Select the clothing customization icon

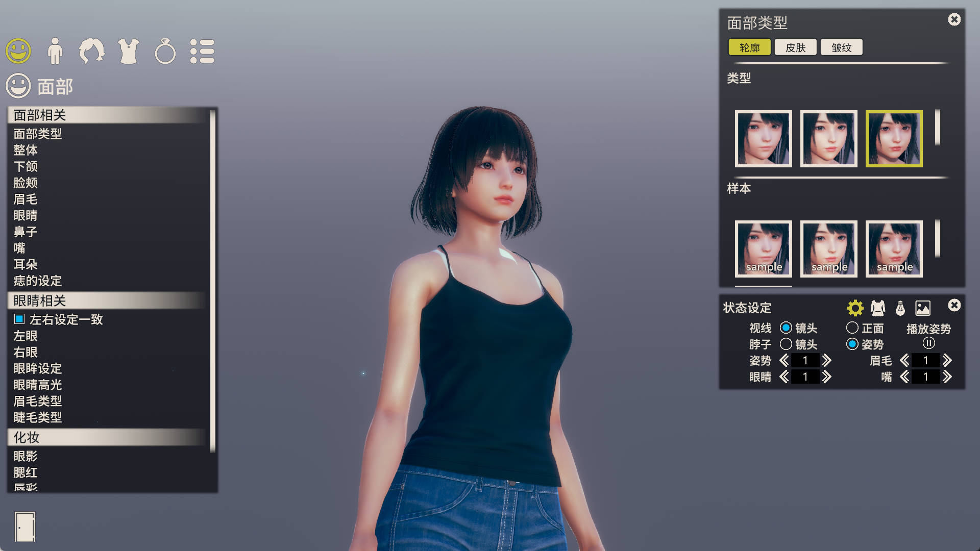tap(129, 51)
